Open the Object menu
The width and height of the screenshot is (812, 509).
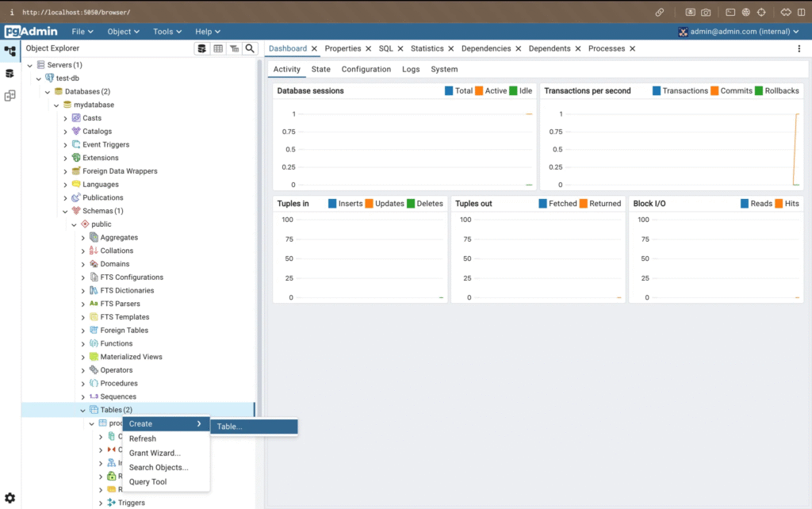pos(123,32)
